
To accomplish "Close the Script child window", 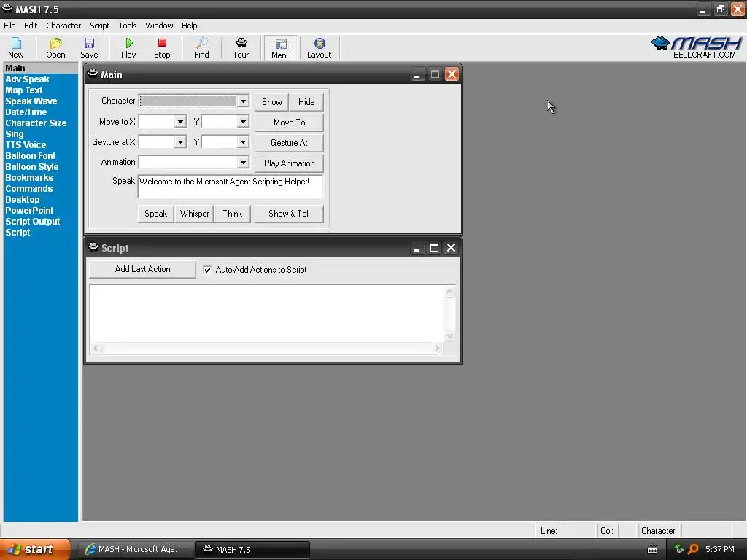I will point(451,248).
